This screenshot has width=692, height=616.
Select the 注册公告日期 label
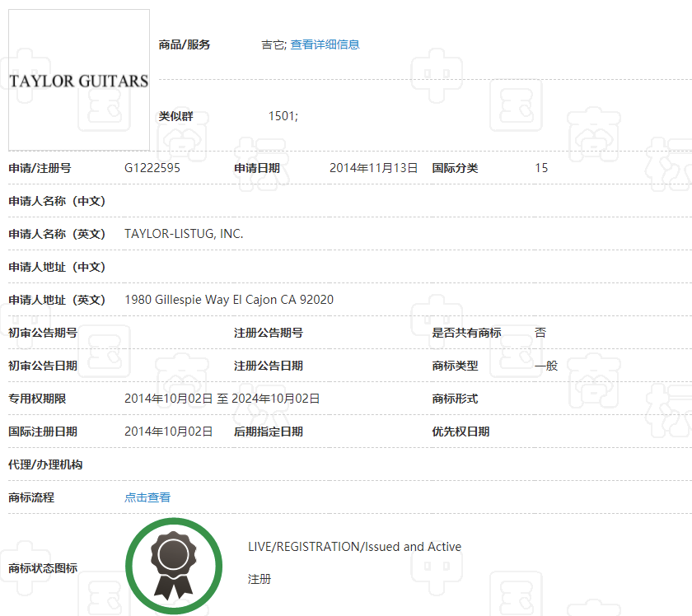(x=269, y=366)
